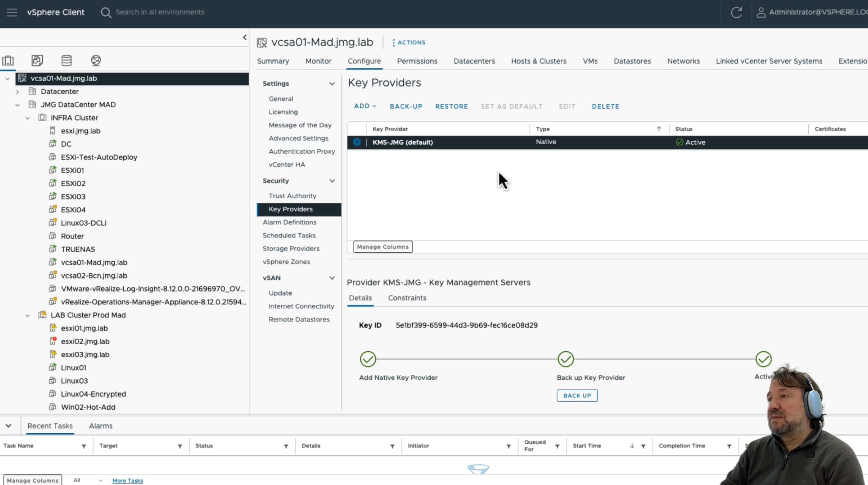Open Hosts and Clusters inventory view icon
The width and height of the screenshot is (868, 485).
tap(8, 60)
